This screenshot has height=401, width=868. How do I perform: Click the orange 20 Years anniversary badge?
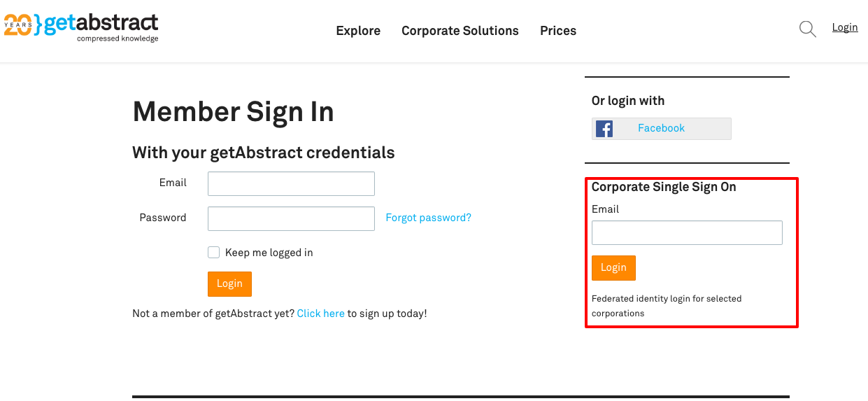pos(17,25)
